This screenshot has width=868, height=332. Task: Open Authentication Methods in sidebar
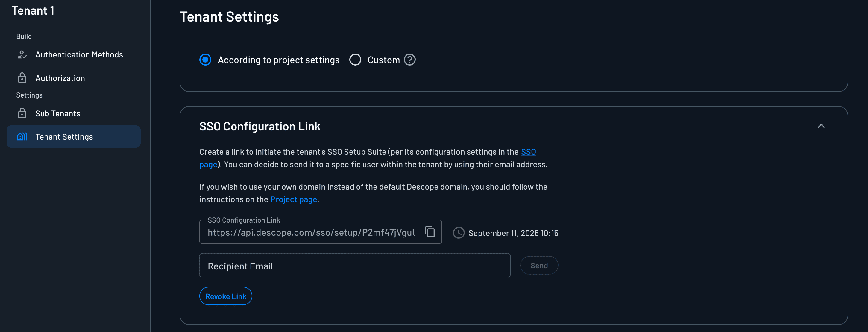(x=79, y=54)
